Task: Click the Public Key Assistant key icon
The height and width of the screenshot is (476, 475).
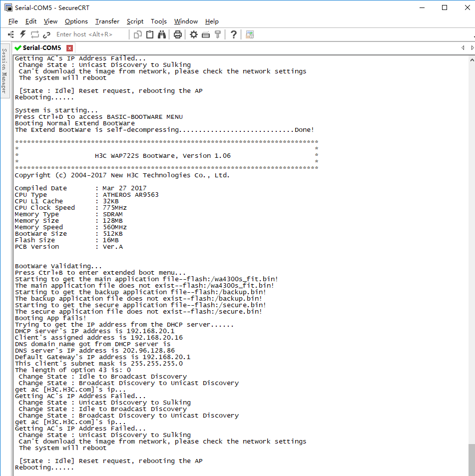Action: tap(218, 34)
